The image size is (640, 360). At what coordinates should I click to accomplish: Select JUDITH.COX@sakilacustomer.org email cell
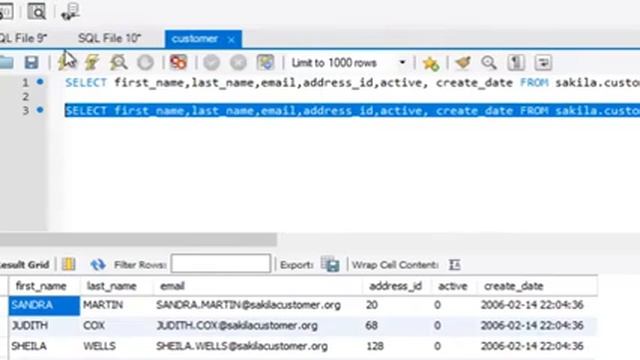[257, 326]
